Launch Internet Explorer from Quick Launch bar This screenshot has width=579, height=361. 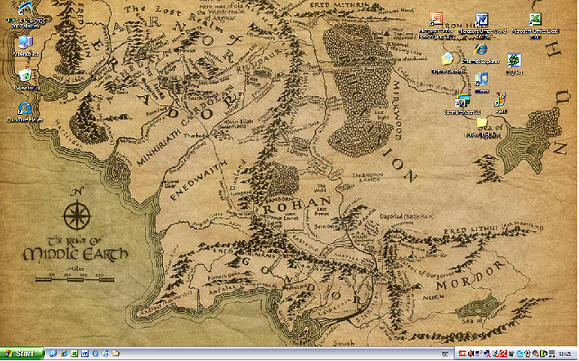click(x=64, y=354)
